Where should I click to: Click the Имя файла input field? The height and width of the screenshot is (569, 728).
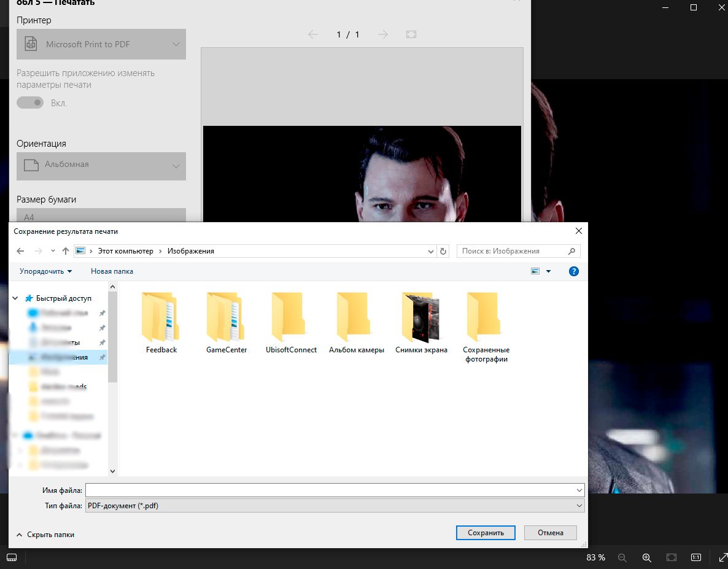[330, 490]
